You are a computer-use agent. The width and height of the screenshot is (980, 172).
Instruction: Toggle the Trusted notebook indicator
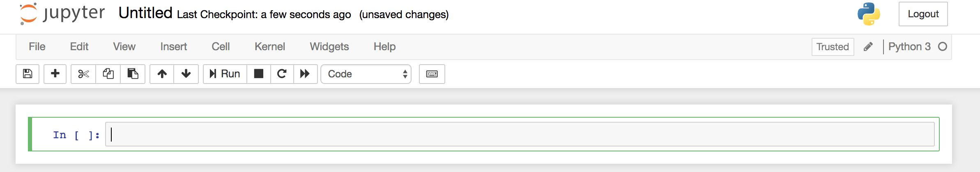(833, 47)
